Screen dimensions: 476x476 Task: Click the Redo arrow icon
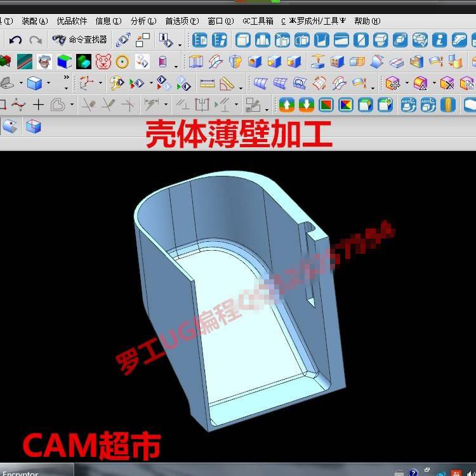(x=36, y=40)
